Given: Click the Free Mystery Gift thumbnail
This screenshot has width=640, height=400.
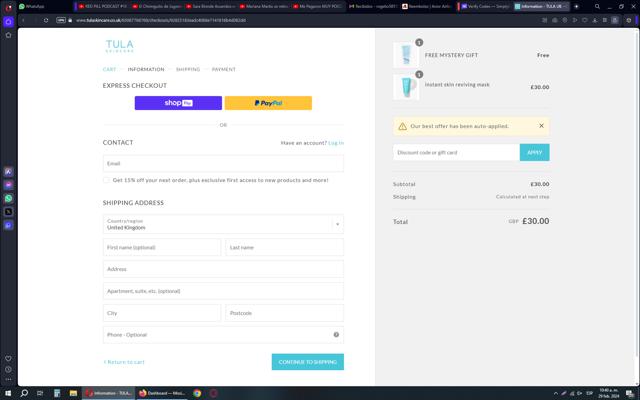Looking at the screenshot, I should coord(406,55).
